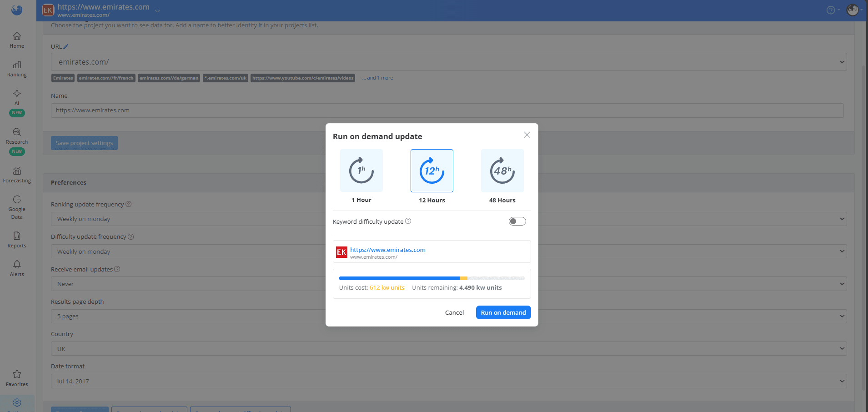This screenshot has width=868, height=412.
Task: Enable the Keyword difficulty update toggle
Action: [x=517, y=221]
